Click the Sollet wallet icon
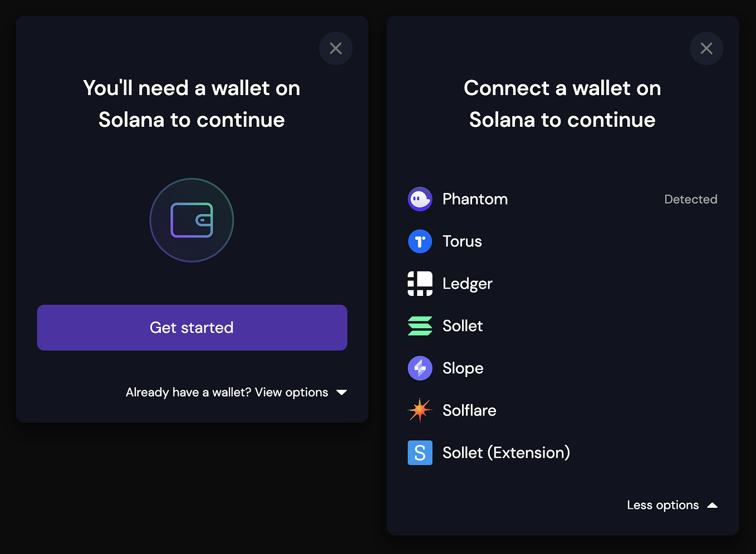This screenshot has width=756, height=554. [x=420, y=326]
